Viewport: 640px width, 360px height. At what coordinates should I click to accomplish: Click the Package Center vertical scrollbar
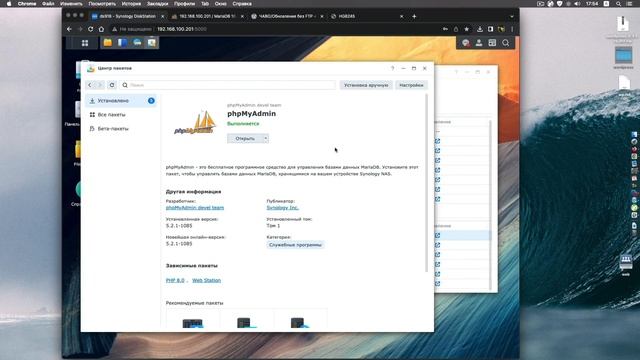coord(427,183)
